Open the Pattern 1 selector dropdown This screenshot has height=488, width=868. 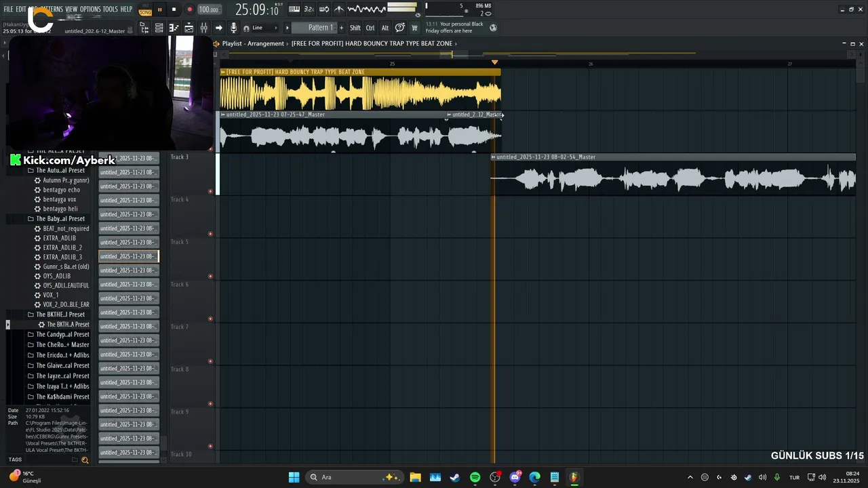314,28
